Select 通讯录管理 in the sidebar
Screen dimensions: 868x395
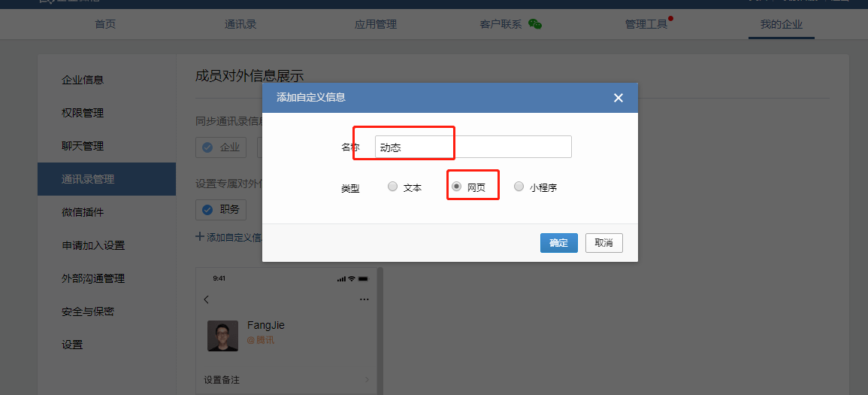[107, 179]
